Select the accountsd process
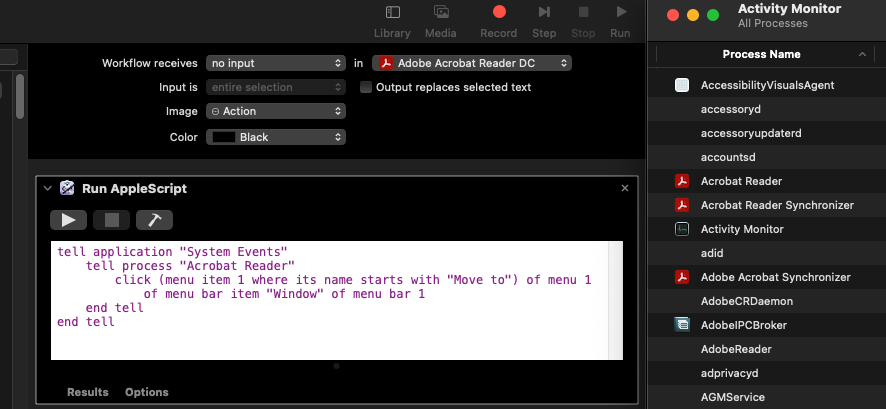 pos(767,157)
